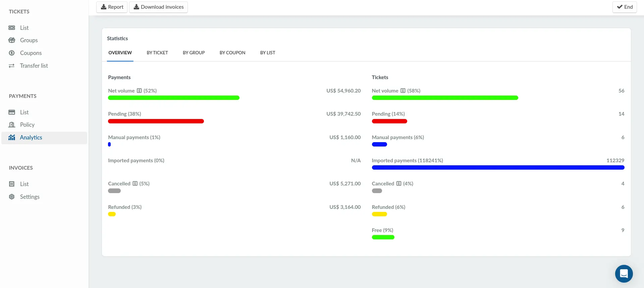644x288 pixels.
Task: Click the Payments List card icon
Action: (12, 112)
